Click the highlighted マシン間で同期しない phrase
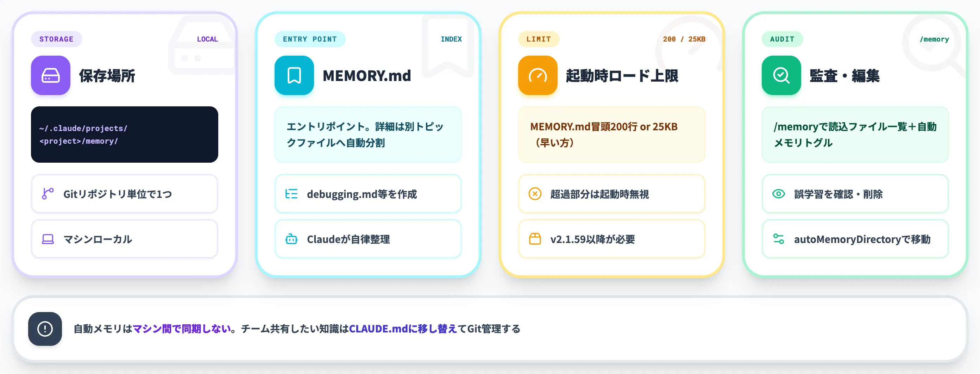The width and height of the screenshot is (980, 374). (182, 329)
